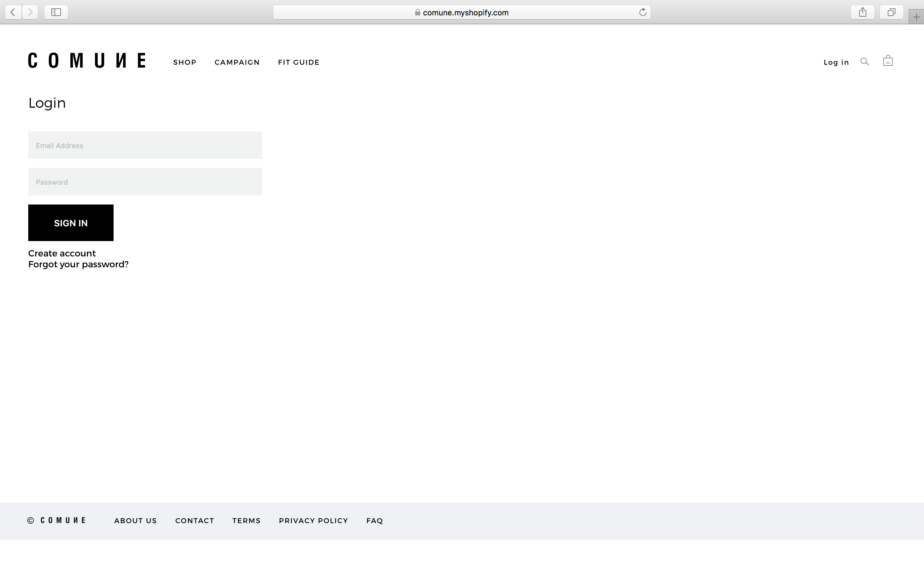Click the search magnifier icon
924x577 pixels.
coord(865,62)
